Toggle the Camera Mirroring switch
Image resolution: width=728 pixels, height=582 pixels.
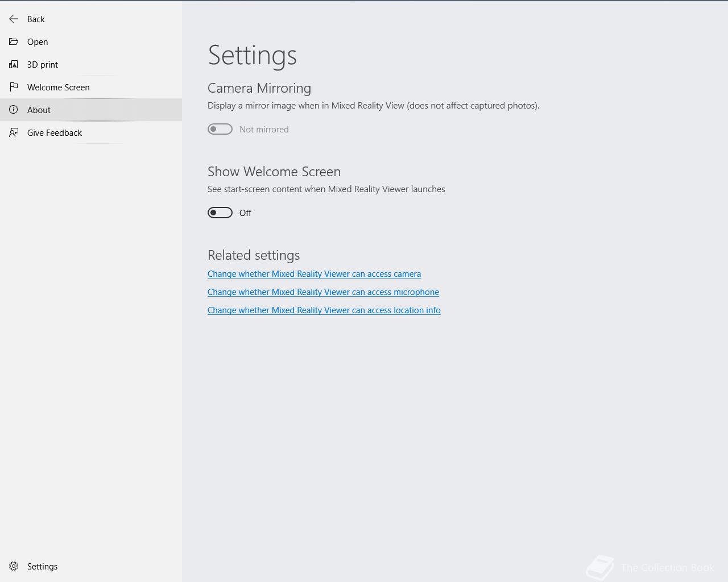[x=220, y=129]
